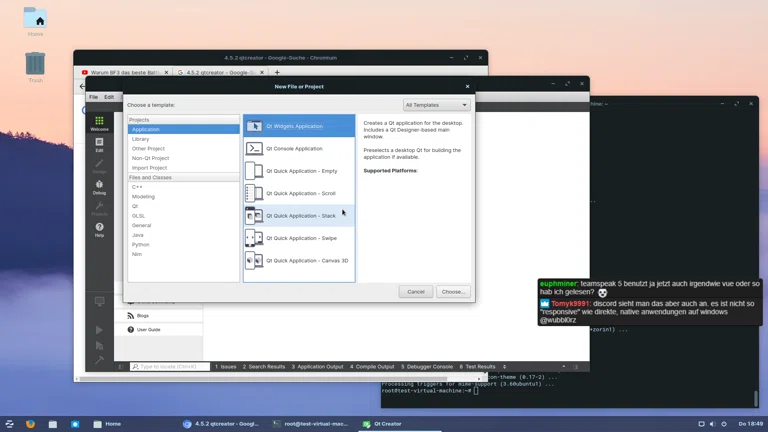768x432 pixels.
Task: Switch to root terminal window in taskbar
Action: (x=311, y=424)
